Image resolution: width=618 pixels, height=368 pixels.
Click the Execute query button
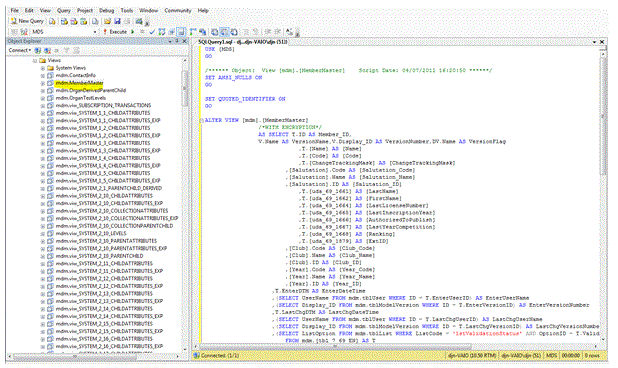point(115,32)
